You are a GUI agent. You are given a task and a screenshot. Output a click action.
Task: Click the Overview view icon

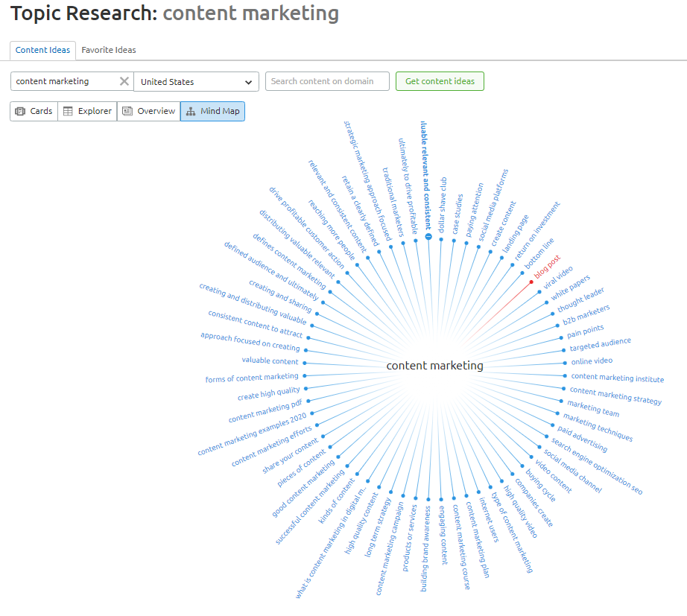click(x=127, y=112)
